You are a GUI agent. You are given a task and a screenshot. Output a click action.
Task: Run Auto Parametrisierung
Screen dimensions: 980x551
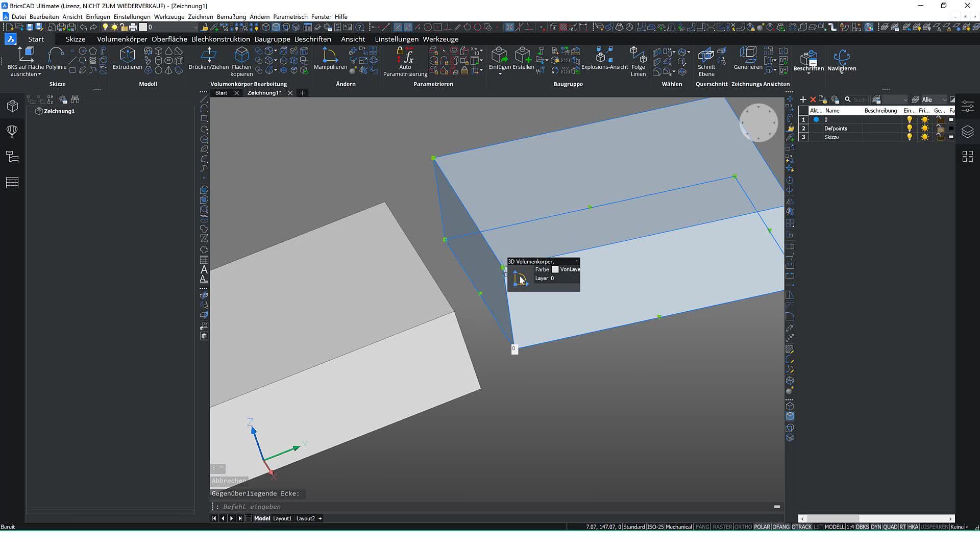(405, 61)
